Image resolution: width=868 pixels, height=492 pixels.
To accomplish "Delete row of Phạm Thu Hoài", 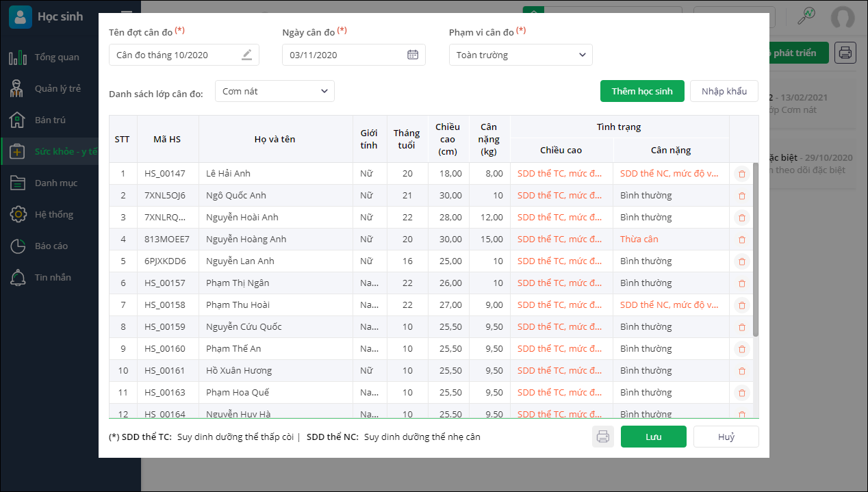I will [x=741, y=305].
